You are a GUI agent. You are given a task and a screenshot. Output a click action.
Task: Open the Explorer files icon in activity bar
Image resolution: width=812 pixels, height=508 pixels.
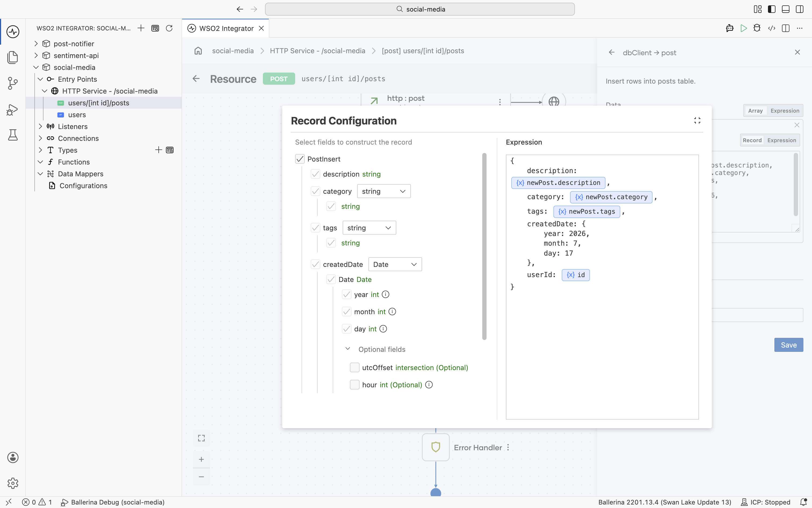pos(13,58)
